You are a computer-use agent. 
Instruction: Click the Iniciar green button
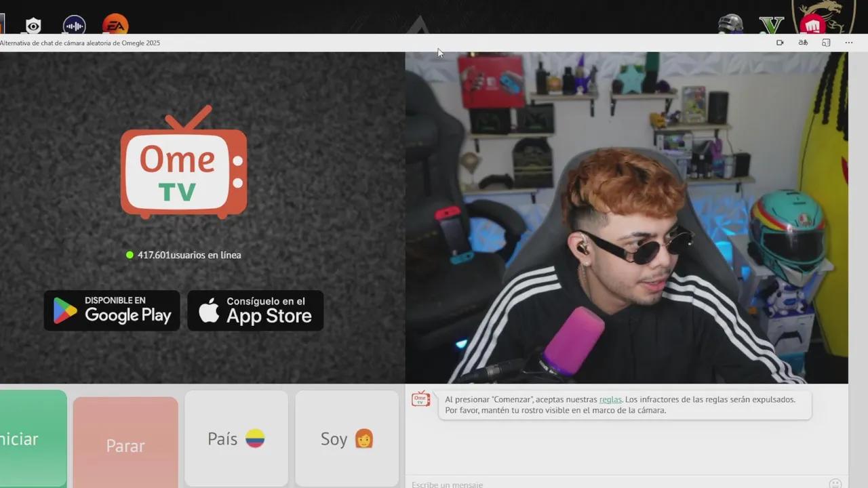click(x=33, y=439)
